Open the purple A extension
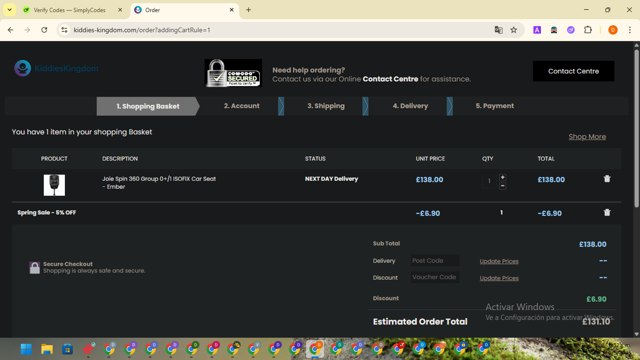640x360 pixels. (x=537, y=30)
